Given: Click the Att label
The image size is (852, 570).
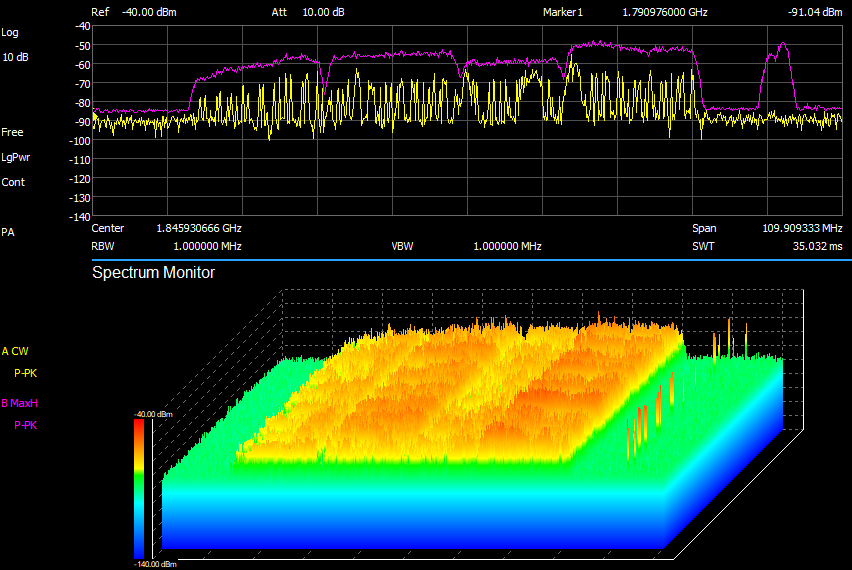Looking at the screenshot, I should point(279,12).
